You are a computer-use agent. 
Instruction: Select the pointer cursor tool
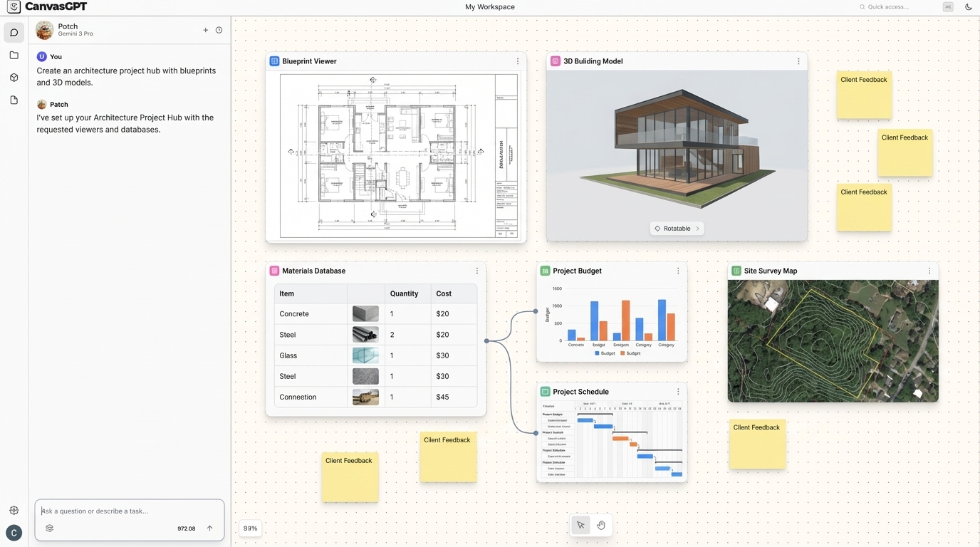point(580,526)
